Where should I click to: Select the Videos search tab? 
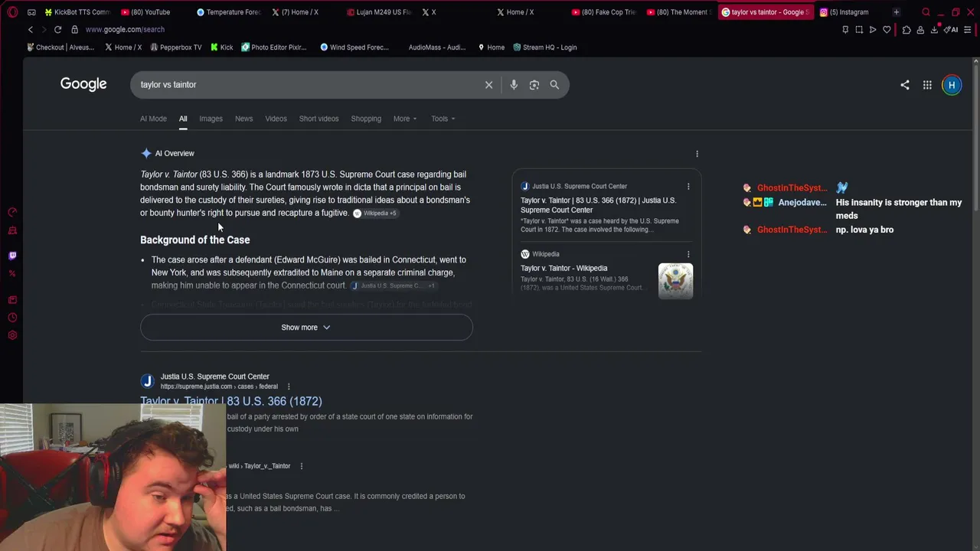[x=276, y=119]
